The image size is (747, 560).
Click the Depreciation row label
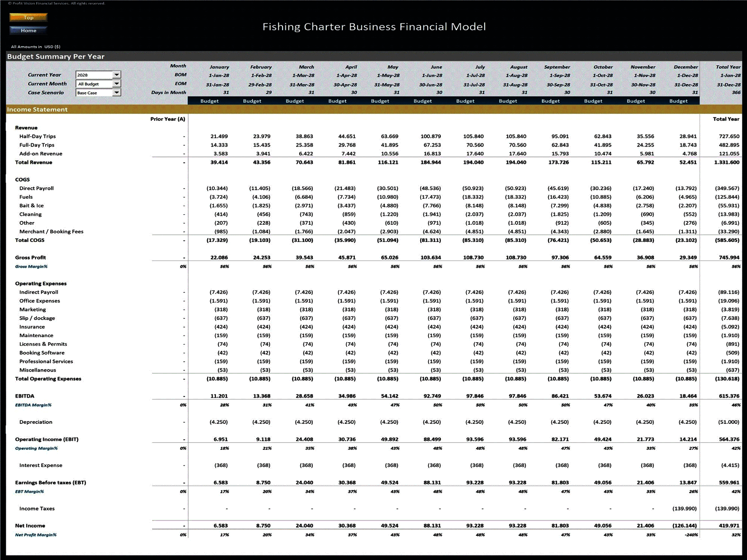(36, 422)
